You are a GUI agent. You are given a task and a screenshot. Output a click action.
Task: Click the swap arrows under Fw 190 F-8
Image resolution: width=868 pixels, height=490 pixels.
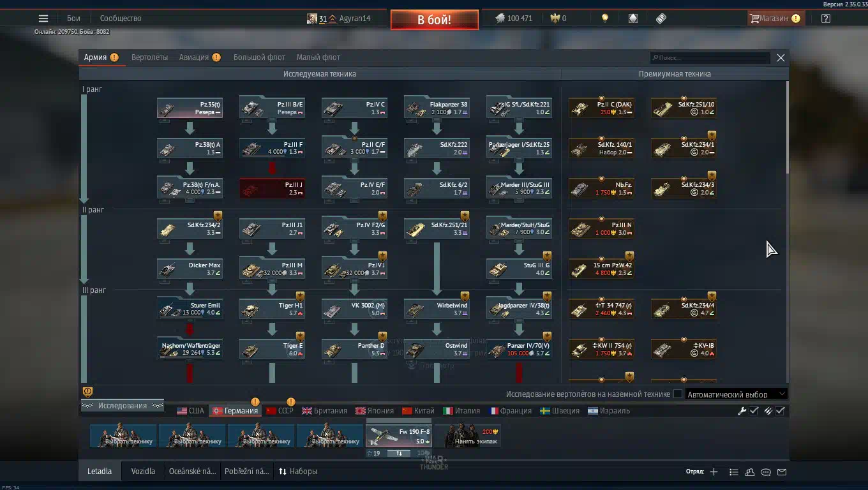click(x=399, y=453)
